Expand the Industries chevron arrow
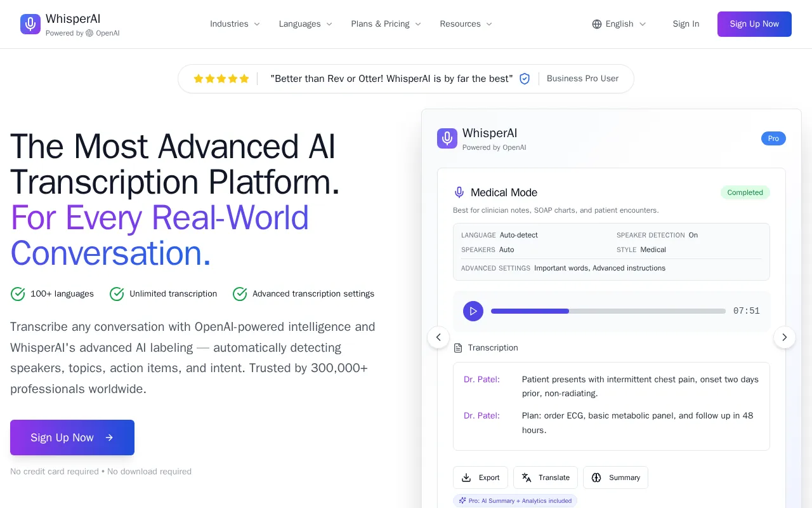The width and height of the screenshot is (812, 508). 257,24
